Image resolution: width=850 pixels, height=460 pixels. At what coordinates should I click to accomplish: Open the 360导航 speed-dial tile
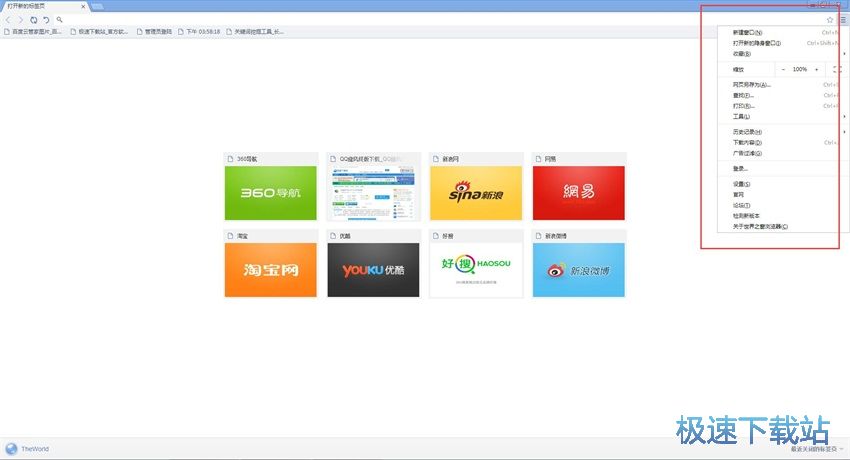click(x=271, y=193)
